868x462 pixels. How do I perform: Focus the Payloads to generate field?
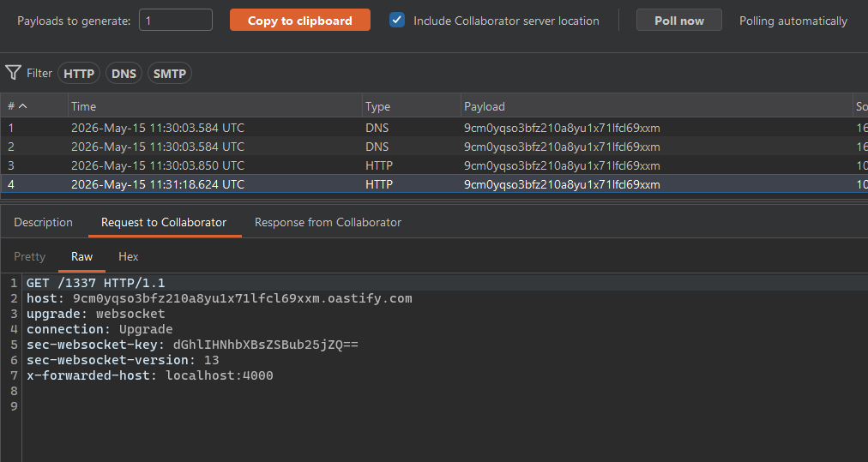176,21
